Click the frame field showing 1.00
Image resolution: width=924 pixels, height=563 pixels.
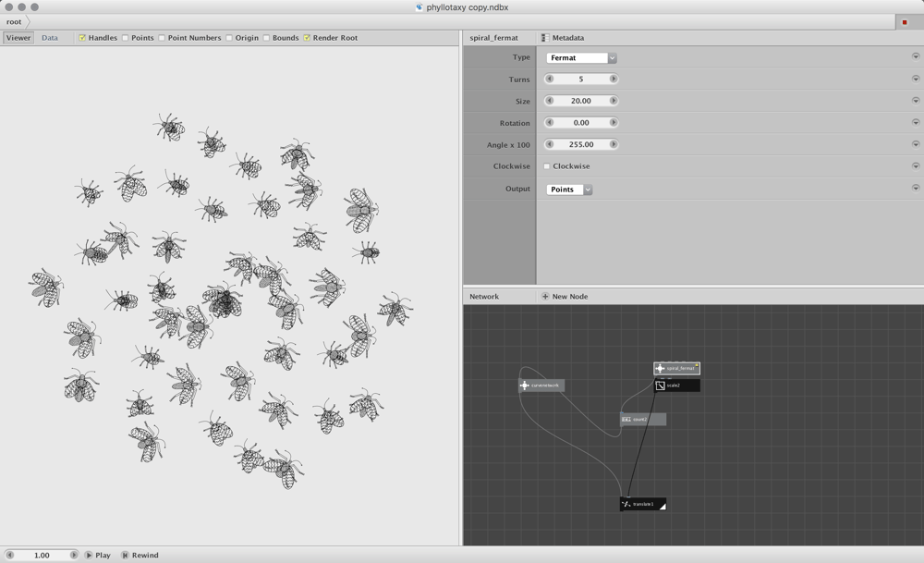pyautogui.click(x=42, y=556)
